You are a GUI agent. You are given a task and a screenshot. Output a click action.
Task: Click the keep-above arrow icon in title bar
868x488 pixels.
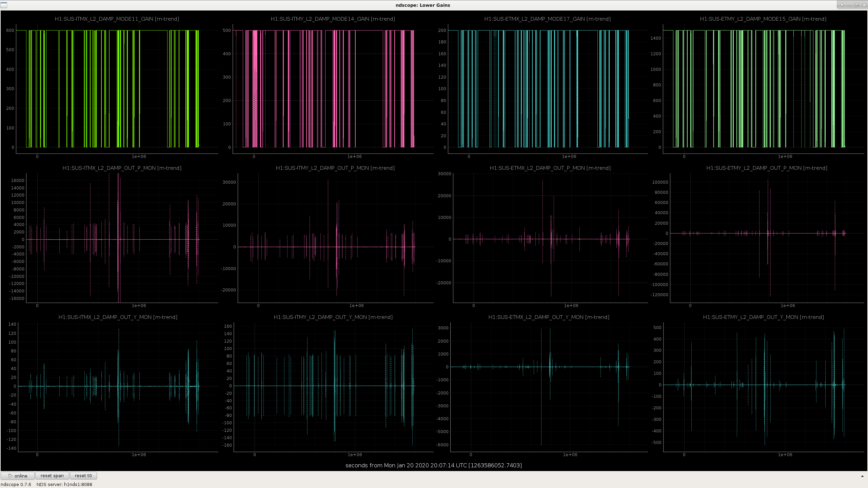pyautogui.click(x=842, y=5)
